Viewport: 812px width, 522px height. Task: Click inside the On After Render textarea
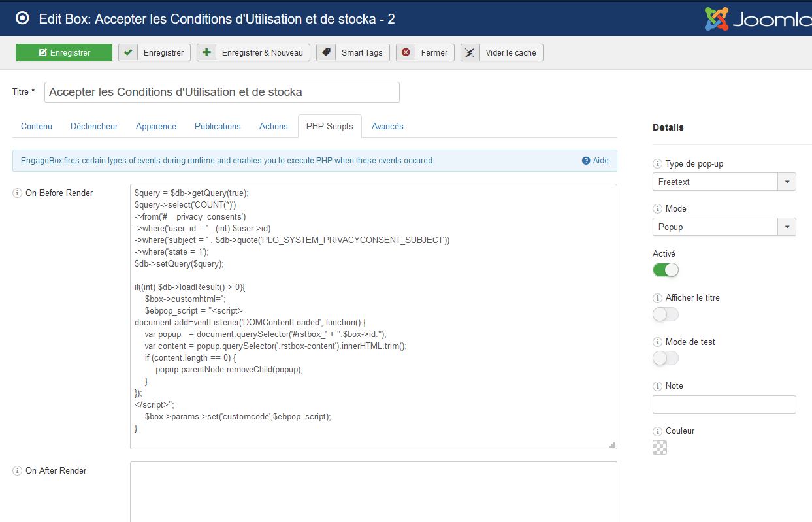pos(374,491)
